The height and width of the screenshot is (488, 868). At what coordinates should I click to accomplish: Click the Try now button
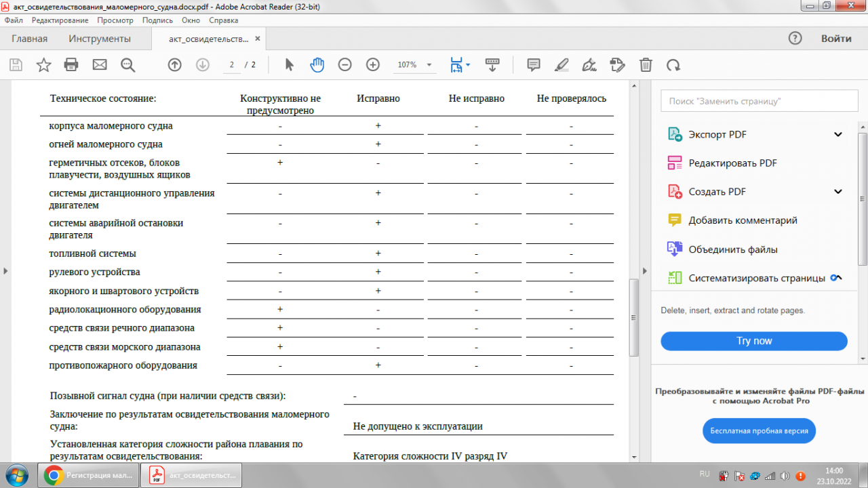(x=754, y=341)
